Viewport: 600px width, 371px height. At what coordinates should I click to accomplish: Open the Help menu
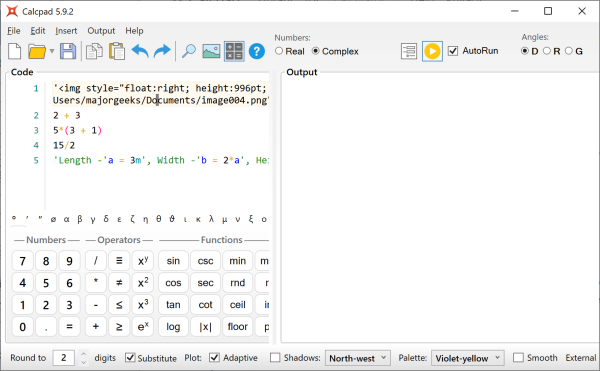[134, 31]
